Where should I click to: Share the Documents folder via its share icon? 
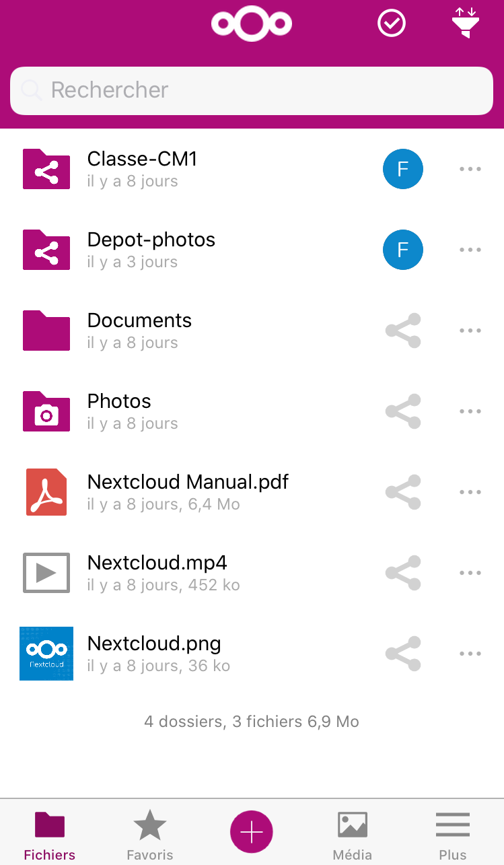click(x=403, y=331)
